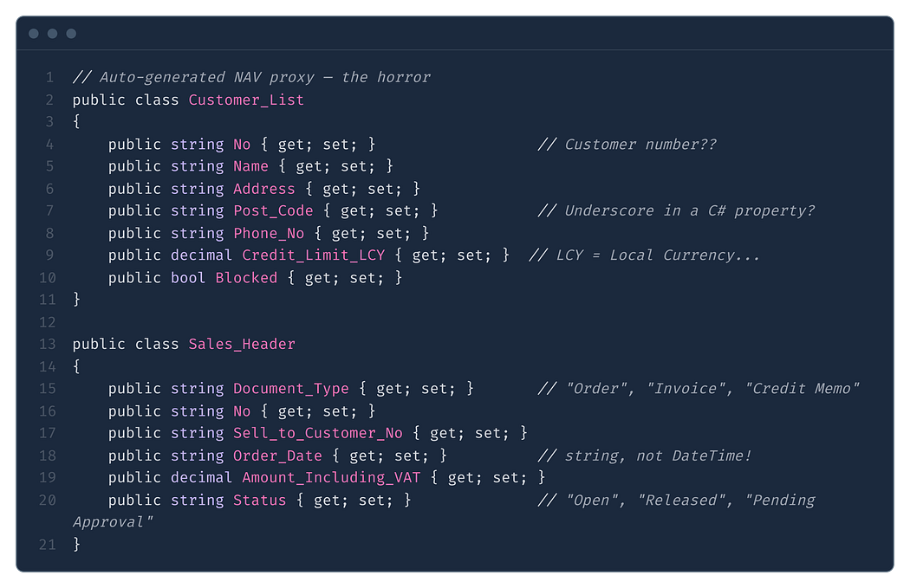Click the Customer_List class name
Viewport: 910px width, 588px height.
tap(246, 100)
